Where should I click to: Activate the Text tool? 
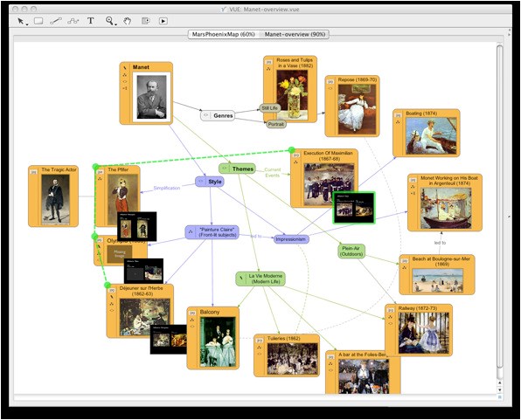[x=91, y=21]
